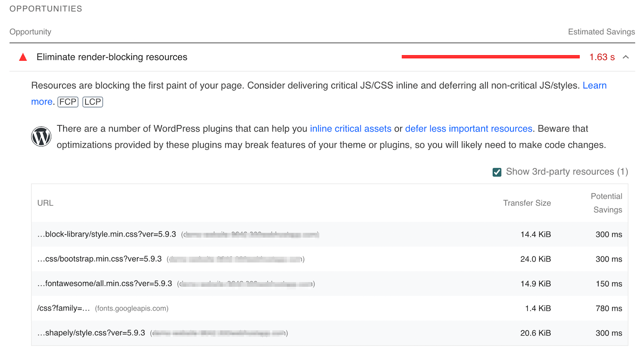Click the 780 ms potential savings value

click(609, 308)
